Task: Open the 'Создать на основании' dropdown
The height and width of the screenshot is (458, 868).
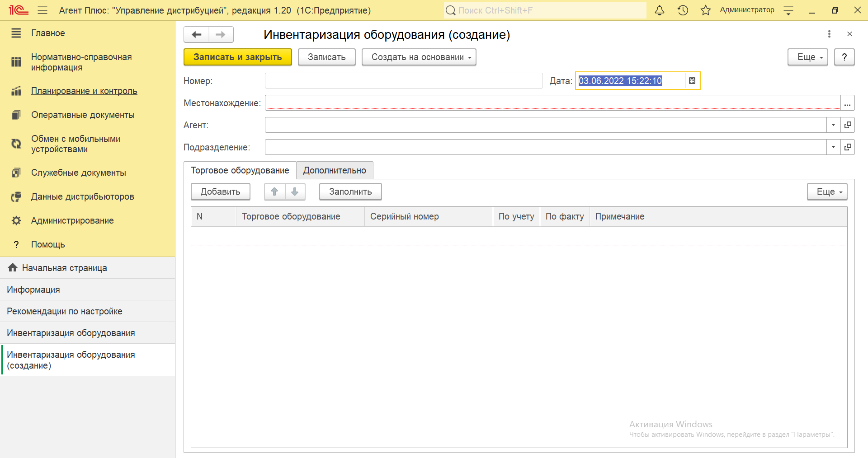Action: tap(419, 57)
